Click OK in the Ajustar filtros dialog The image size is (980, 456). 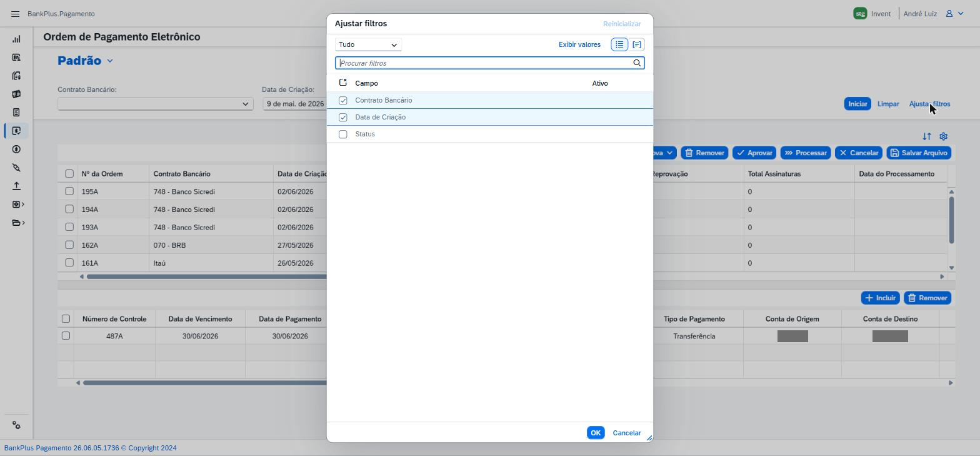click(596, 433)
